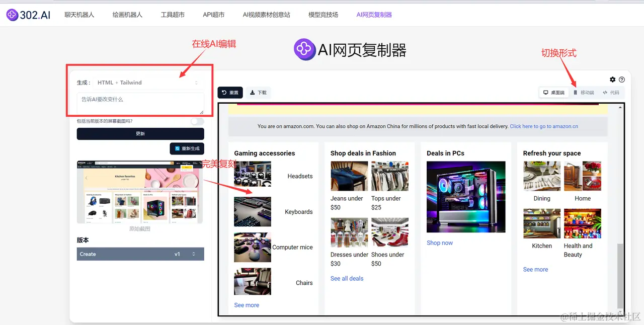Screen dimensions: 644x325
Task: Click the Refresh your space heading
Action: click(x=552, y=153)
